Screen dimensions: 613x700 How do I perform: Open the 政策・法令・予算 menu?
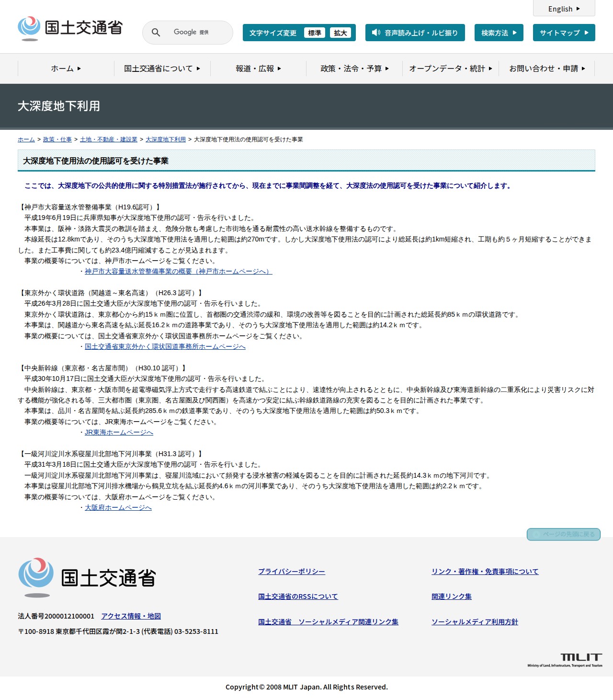tap(354, 69)
